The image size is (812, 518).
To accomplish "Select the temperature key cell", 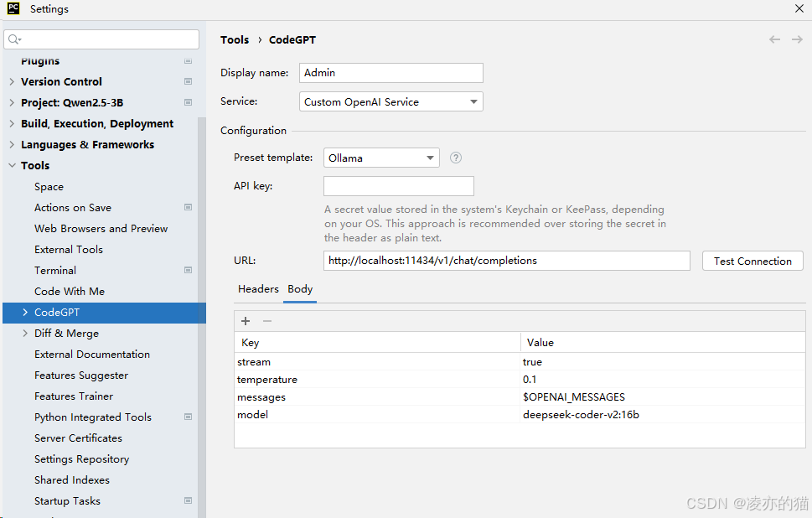I will [378, 379].
